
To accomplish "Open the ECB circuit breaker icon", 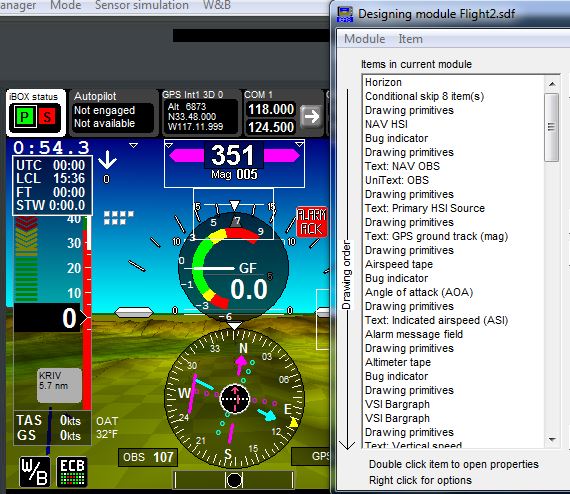I will pyautogui.click(x=72, y=471).
